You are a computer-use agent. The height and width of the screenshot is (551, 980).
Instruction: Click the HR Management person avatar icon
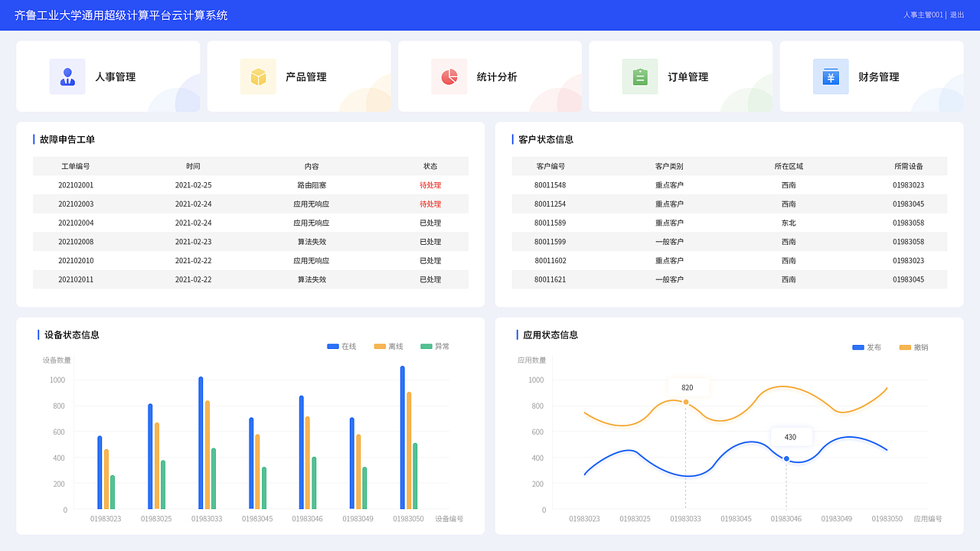[x=67, y=76]
